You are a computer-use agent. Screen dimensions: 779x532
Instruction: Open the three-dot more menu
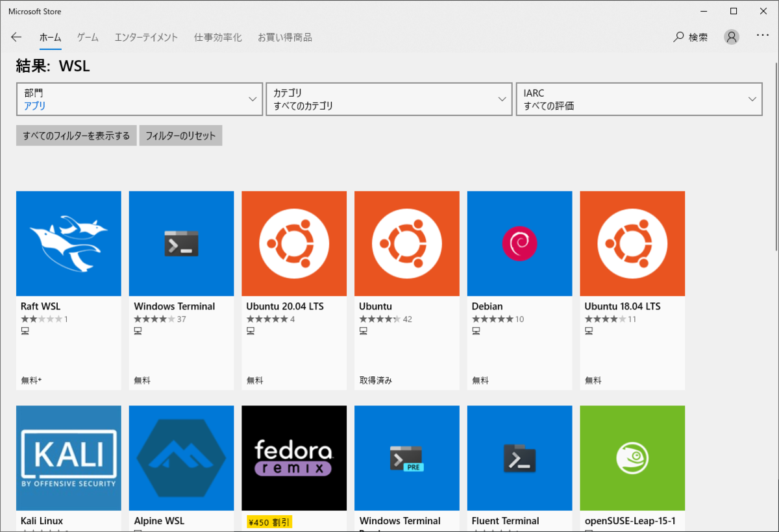(763, 36)
